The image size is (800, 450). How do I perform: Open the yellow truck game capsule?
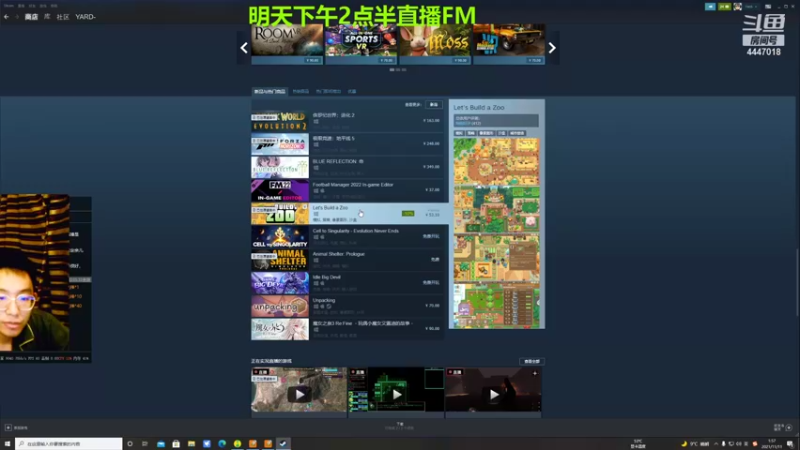pyautogui.click(x=509, y=44)
